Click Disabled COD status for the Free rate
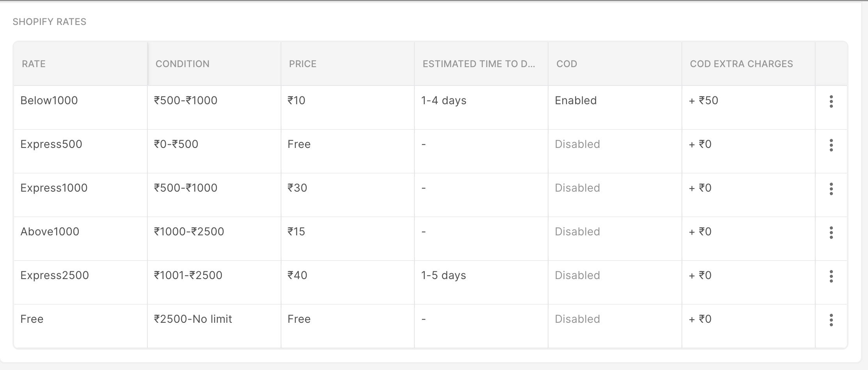The image size is (868, 370). click(577, 319)
